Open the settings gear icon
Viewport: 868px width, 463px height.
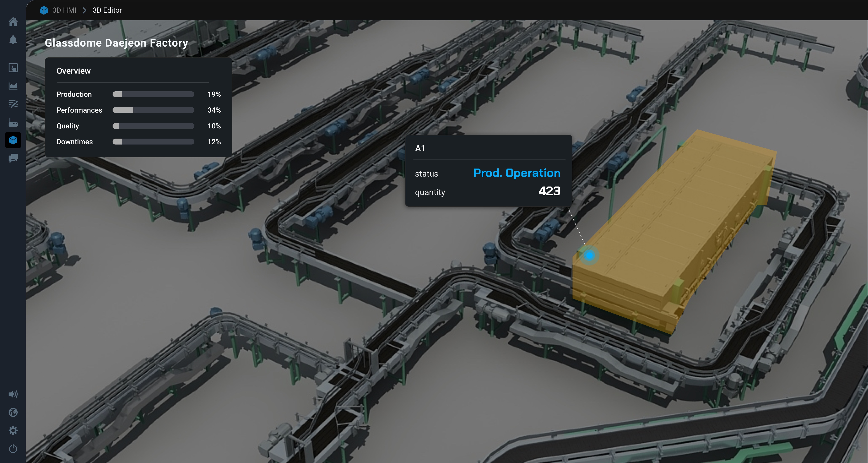(13, 430)
